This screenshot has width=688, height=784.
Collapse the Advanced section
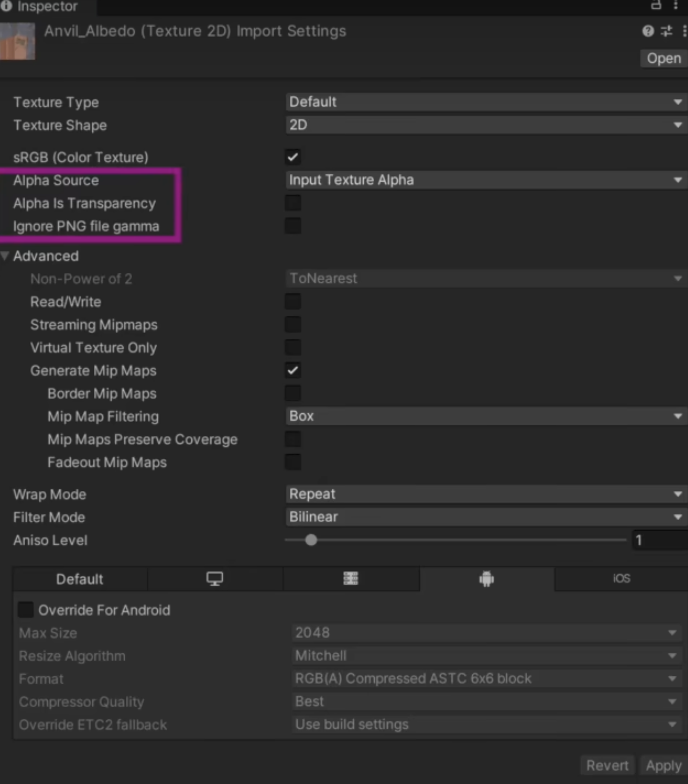tap(5, 256)
